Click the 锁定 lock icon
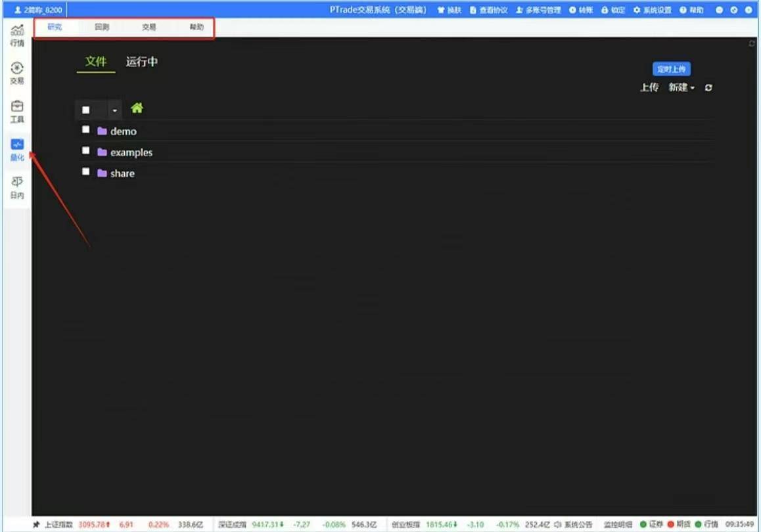Image resolution: width=761 pixels, height=532 pixels. pyautogui.click(x=605, y=10)
